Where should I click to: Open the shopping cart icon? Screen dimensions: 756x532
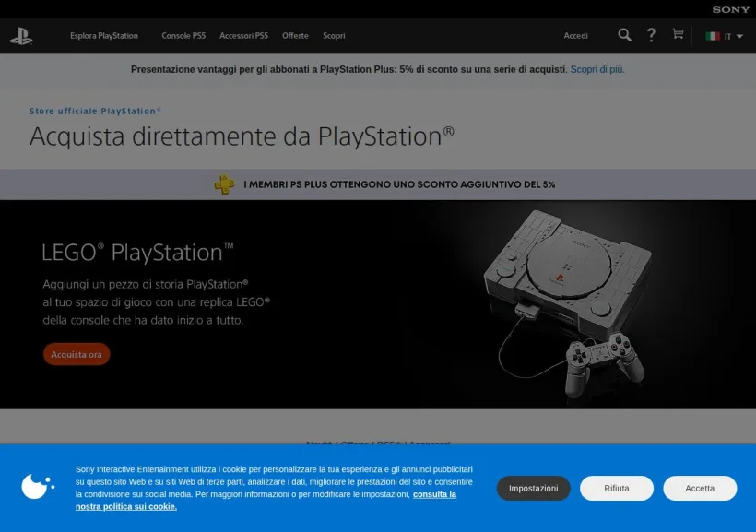[x=678, y=34]
